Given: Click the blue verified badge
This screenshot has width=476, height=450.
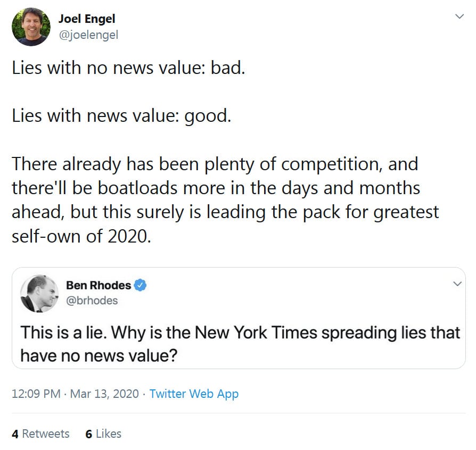Looking at the screenshot, I should click(x=140, y=285).
